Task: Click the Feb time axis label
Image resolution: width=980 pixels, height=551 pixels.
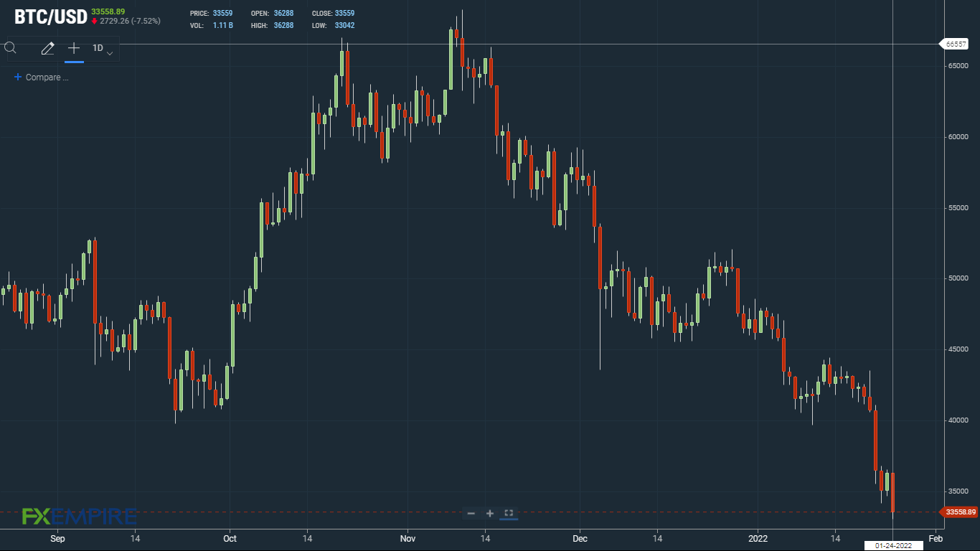Action: [x=936, y=538]
